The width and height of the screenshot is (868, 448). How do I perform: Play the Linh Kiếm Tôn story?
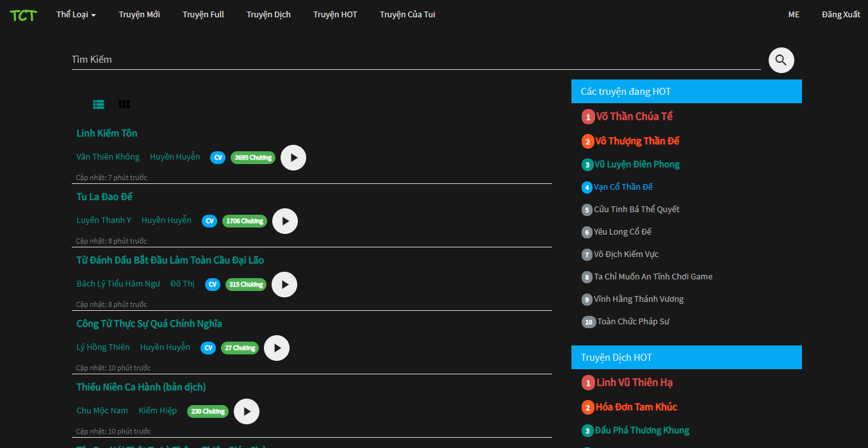293,158
